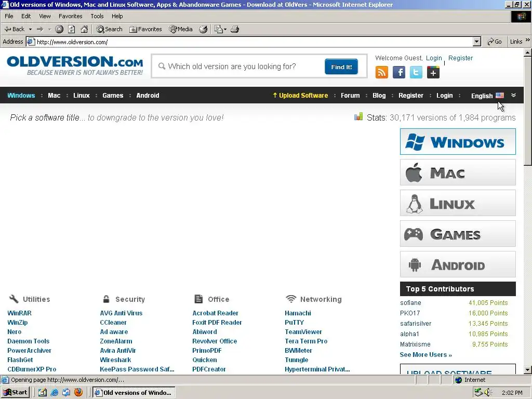
Task: Open the Edit menu
Action: (x=26, y=16)
